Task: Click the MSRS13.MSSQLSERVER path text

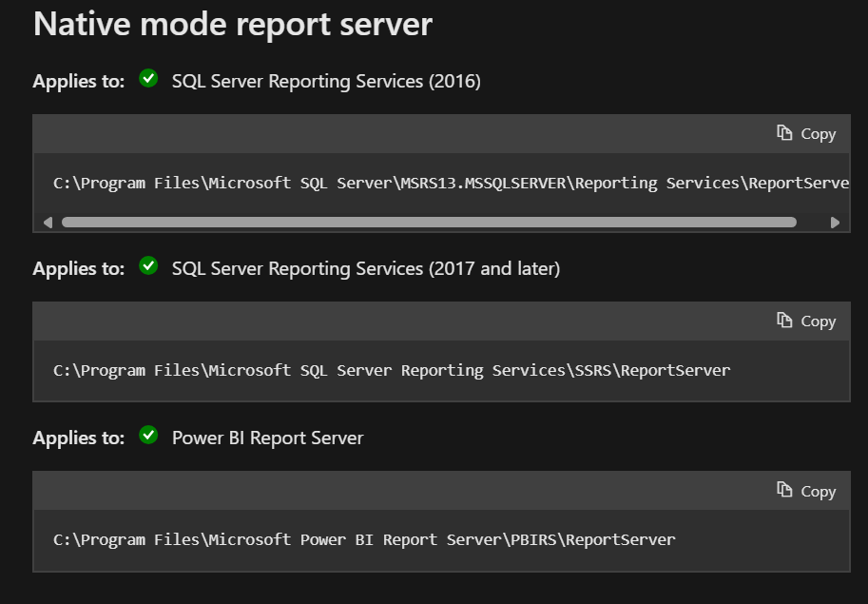Action: point(451,183)
